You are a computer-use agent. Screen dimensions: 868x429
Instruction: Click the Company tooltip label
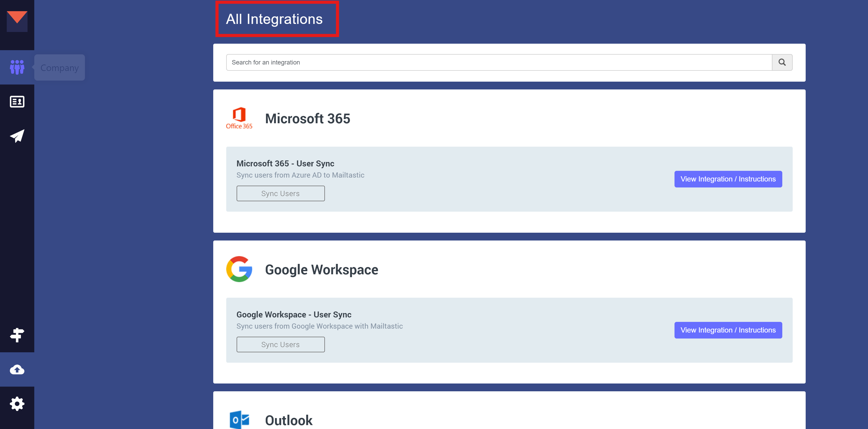(60, 68)
